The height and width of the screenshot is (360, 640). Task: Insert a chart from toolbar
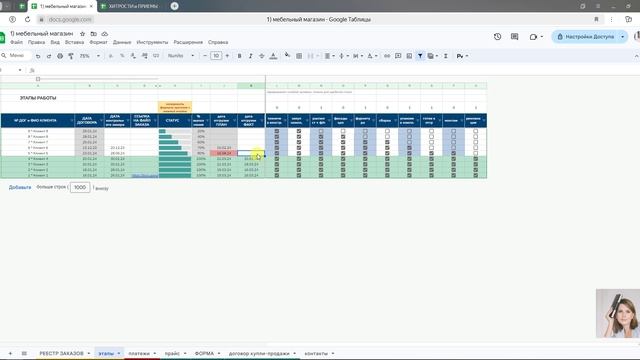[x=409, y=56]
